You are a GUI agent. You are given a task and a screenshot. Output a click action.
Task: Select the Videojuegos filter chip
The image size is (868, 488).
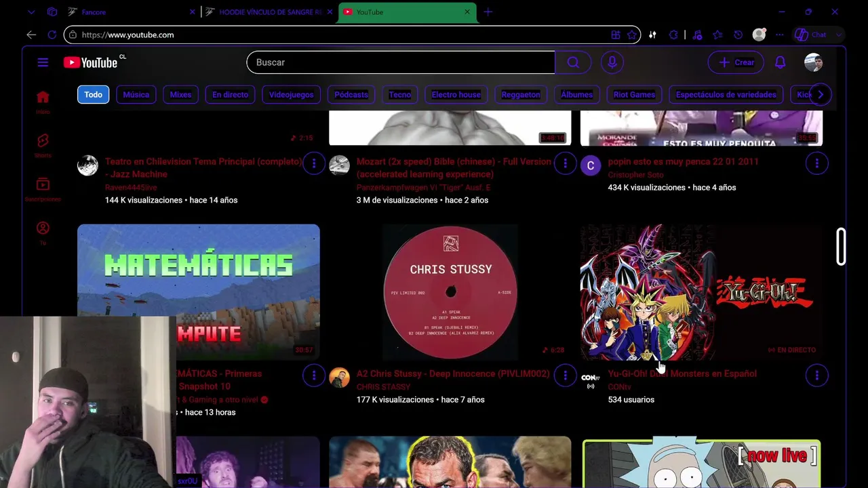pyautogui.click(x=291, y=95)
